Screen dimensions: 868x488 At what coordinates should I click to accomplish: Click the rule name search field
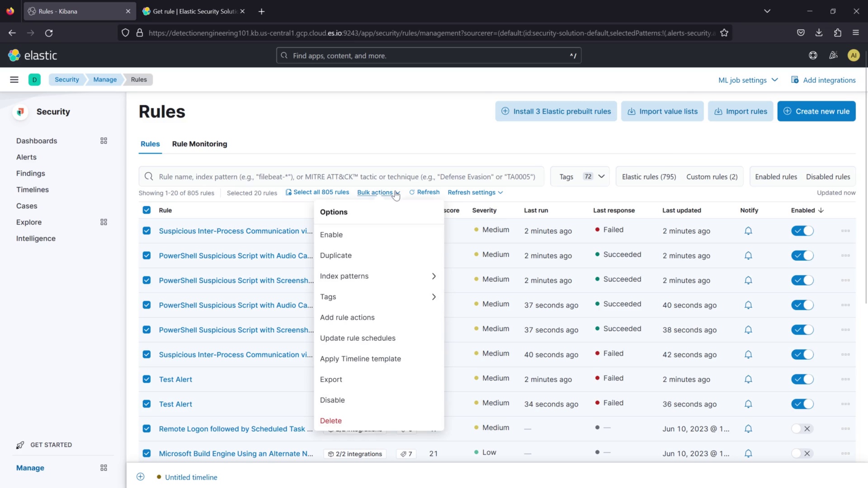tap(341, 177)
